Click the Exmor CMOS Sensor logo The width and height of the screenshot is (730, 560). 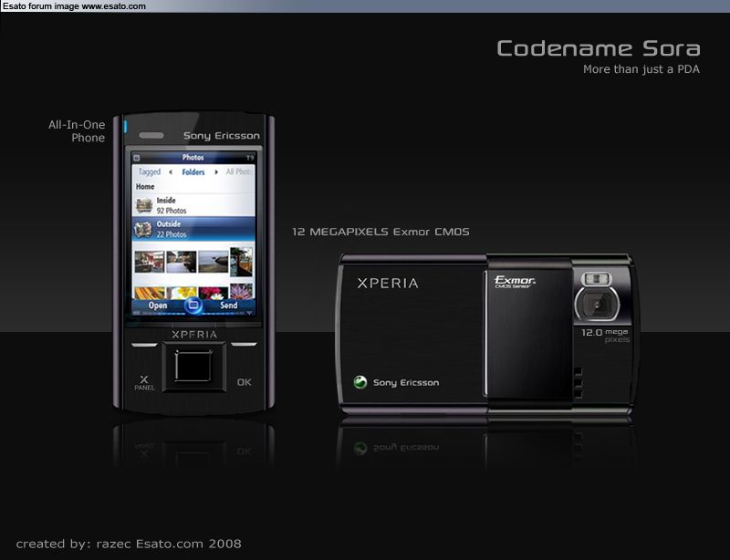coord(515,282)
